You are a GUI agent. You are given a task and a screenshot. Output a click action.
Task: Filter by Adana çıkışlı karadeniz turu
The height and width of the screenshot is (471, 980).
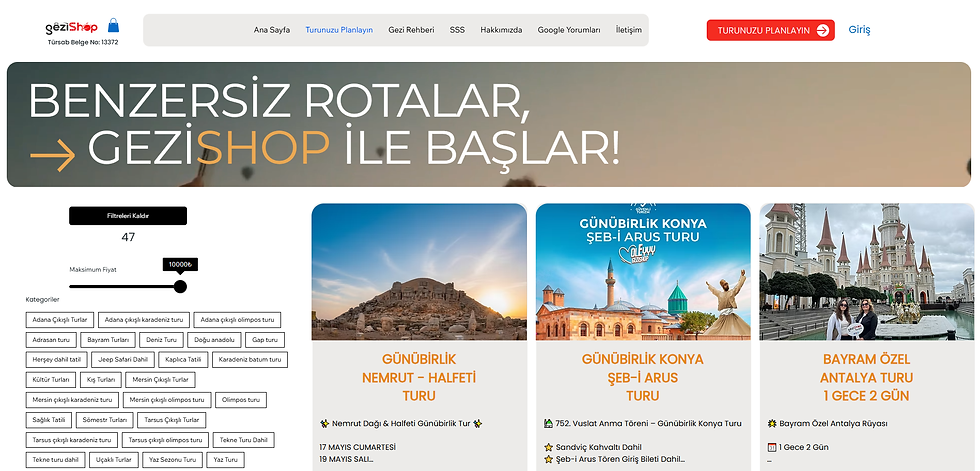(x=144, y=320)
